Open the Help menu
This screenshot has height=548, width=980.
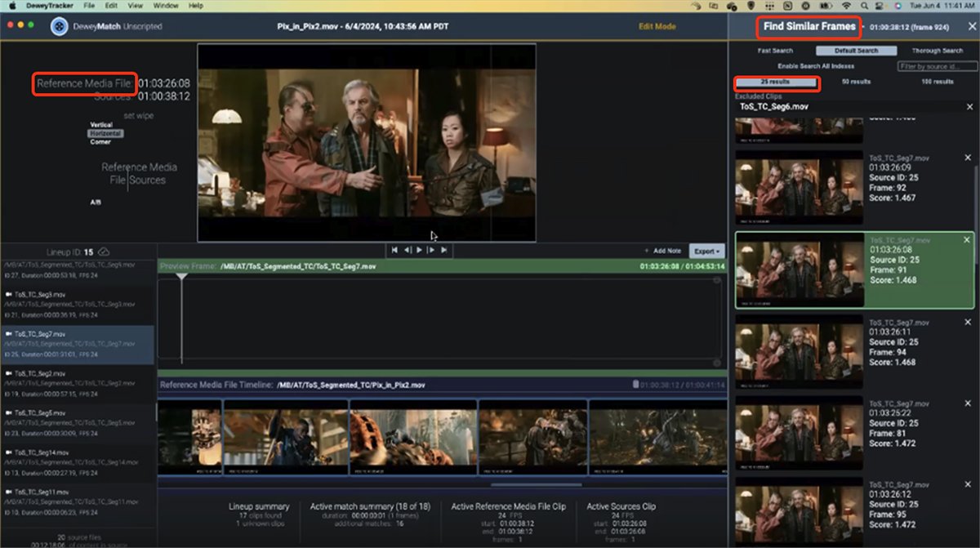[196, 6]
